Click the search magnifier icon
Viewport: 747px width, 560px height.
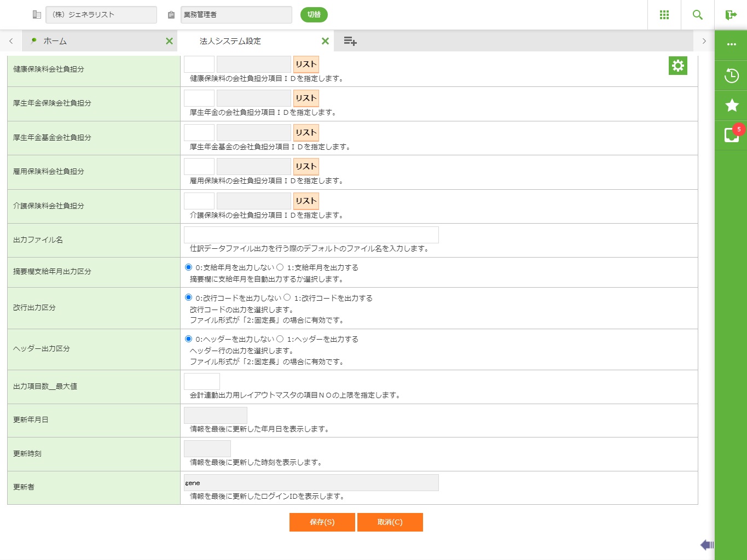697,15
